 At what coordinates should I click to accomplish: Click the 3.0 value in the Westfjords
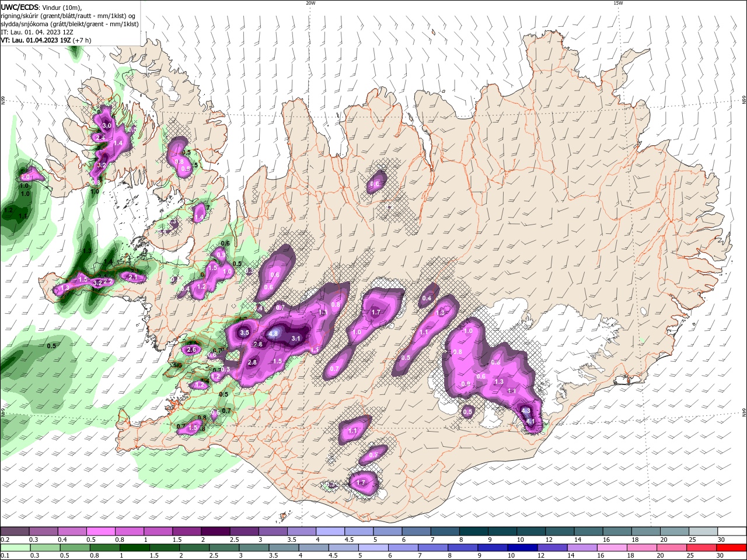pyautogui.click(x=107, y=126)
